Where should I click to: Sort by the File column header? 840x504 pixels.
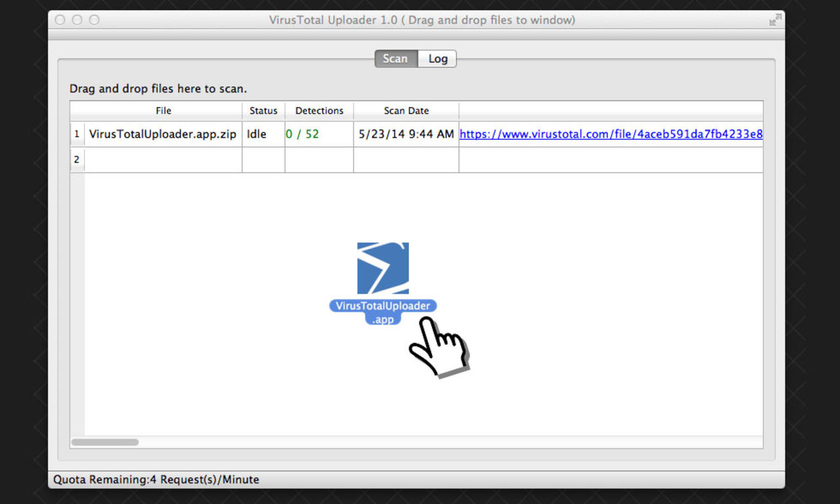[x=163, y=110]
